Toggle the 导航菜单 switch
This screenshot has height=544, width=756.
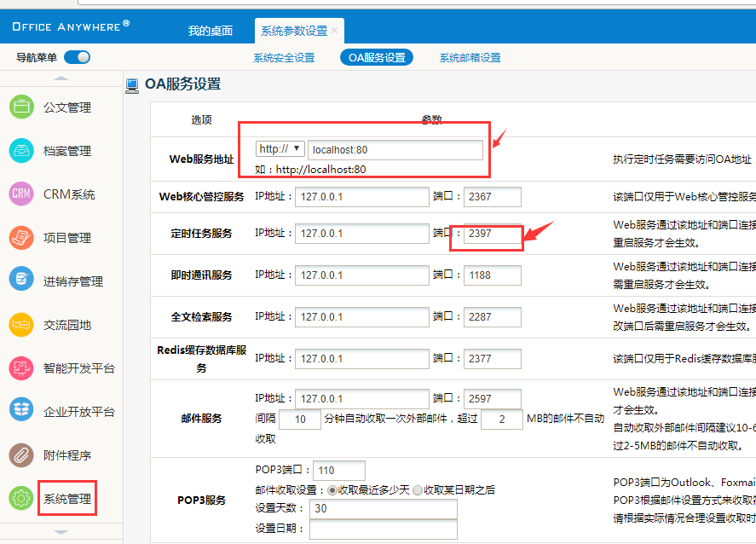coord(77,57)
